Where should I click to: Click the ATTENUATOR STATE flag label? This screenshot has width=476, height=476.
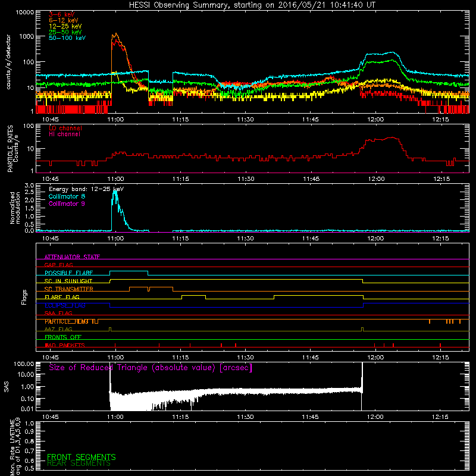(72, 257)
